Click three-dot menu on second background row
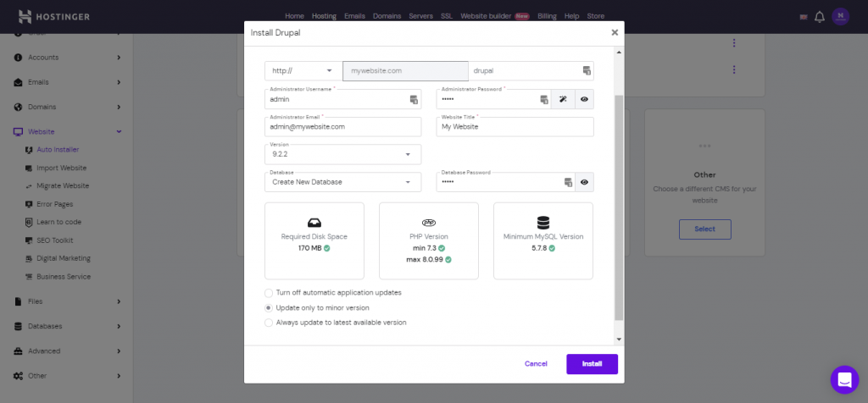 click(734, 69)
